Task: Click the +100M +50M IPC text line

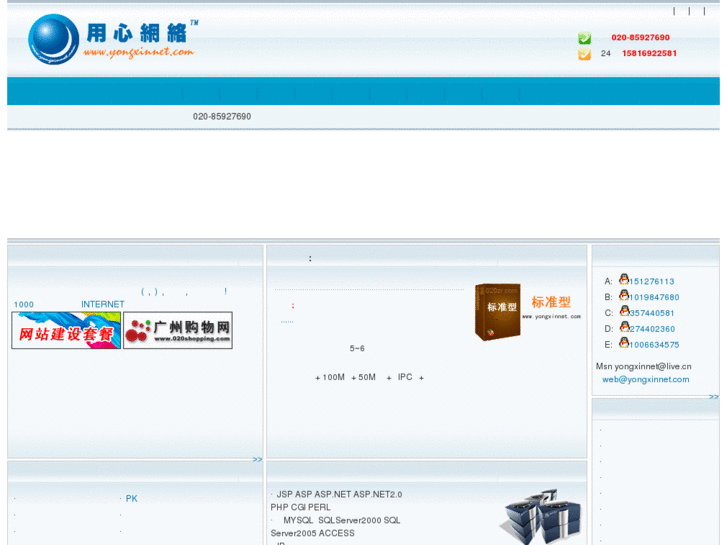Action: pos(370,378)
